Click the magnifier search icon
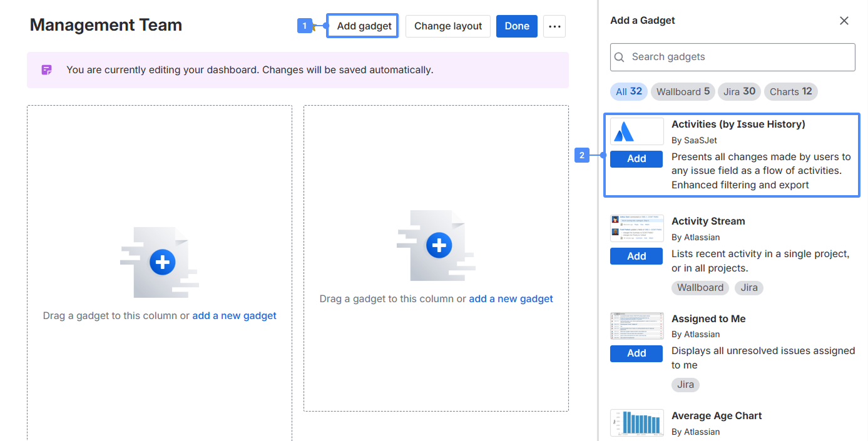868x441 pixels. pos(620,57)
